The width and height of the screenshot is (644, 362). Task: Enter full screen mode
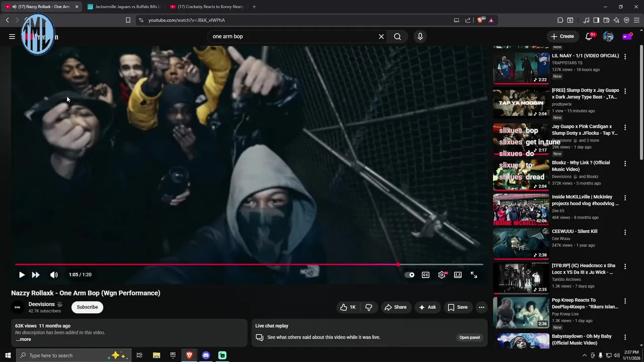(x=474, y=275)
